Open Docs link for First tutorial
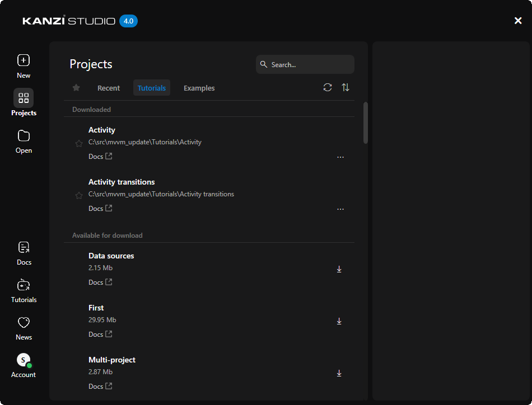The width and height of the screenshot is (532, 405). click(100, 335)
